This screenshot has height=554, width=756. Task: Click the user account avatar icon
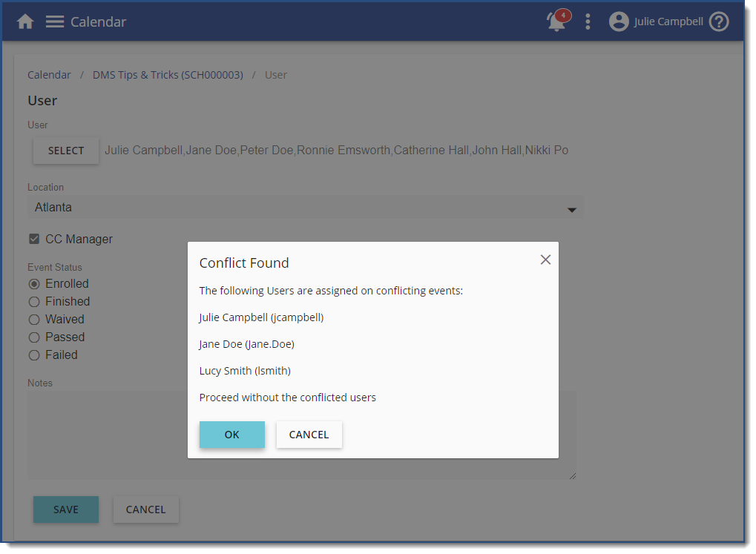point(619,22)
